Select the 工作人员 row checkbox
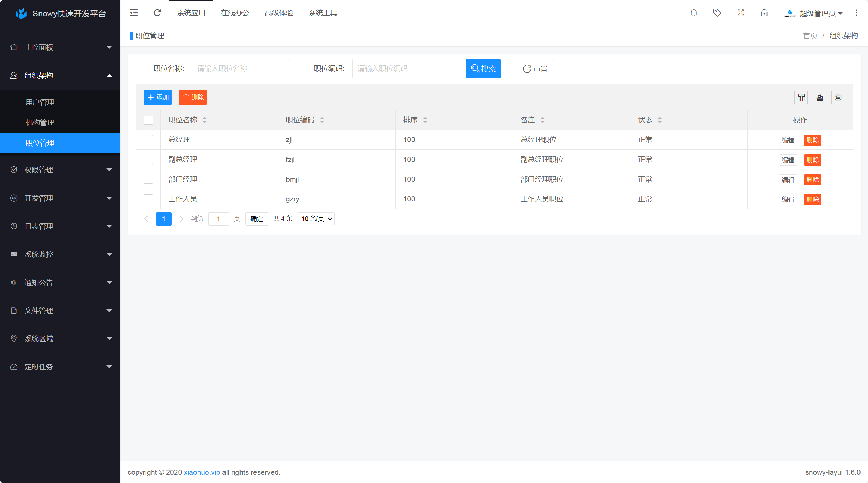The image size is (868, 483). [x=148, y=199]
